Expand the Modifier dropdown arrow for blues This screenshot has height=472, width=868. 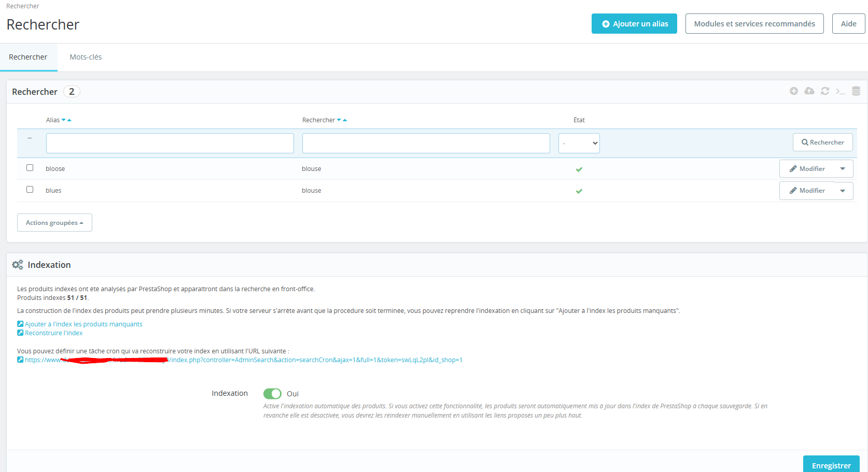843,191
